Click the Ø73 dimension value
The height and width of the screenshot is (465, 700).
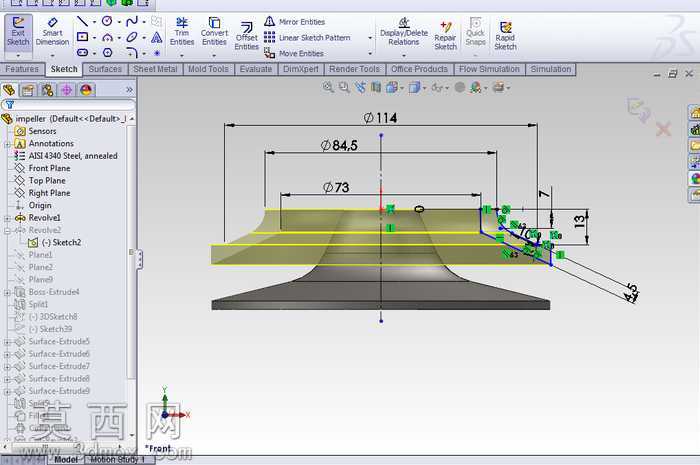(x=336, y=187)
